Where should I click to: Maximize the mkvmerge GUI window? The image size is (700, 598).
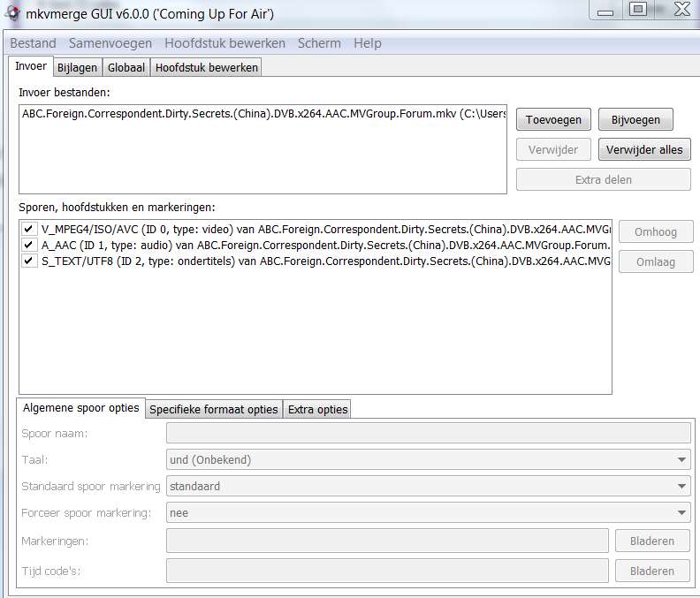[638, 10]
